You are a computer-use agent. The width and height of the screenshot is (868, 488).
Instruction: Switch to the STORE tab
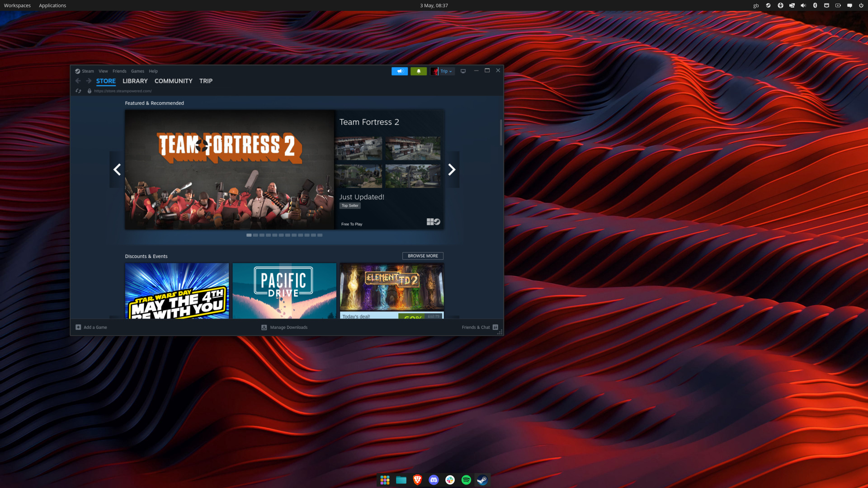pyautogui.click(x=106, y=81)
